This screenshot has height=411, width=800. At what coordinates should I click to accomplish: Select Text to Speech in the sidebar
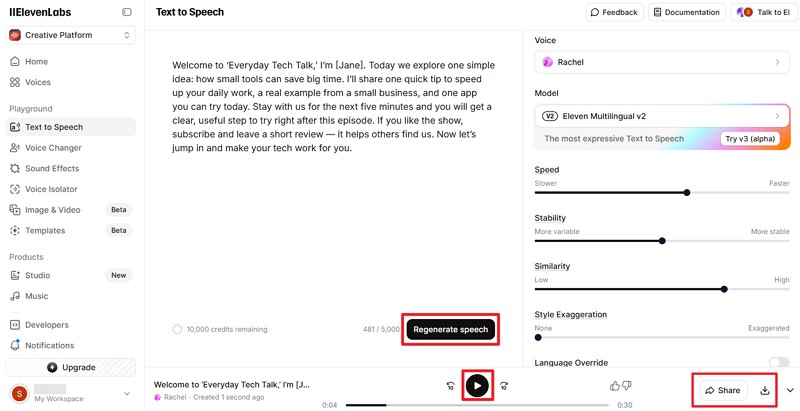pyautogui.click(x=71, y=127)
